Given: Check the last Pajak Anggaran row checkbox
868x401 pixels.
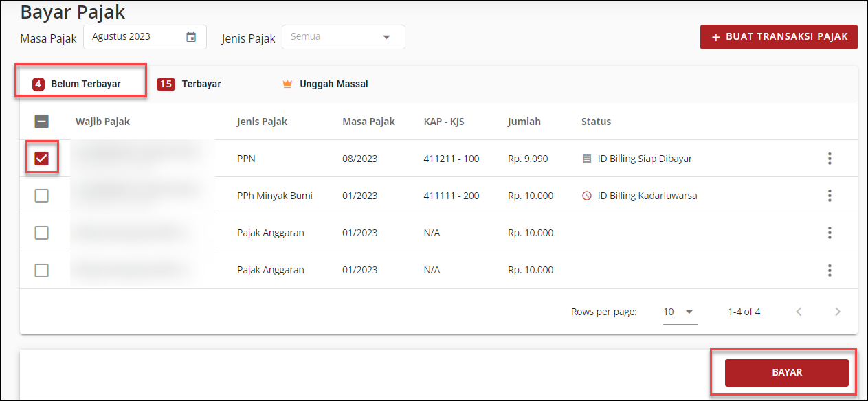Looking at the screenshot, I should 42,270.
